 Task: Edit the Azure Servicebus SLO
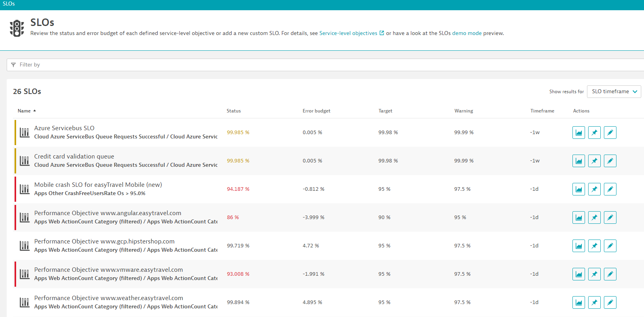(610, 133)
